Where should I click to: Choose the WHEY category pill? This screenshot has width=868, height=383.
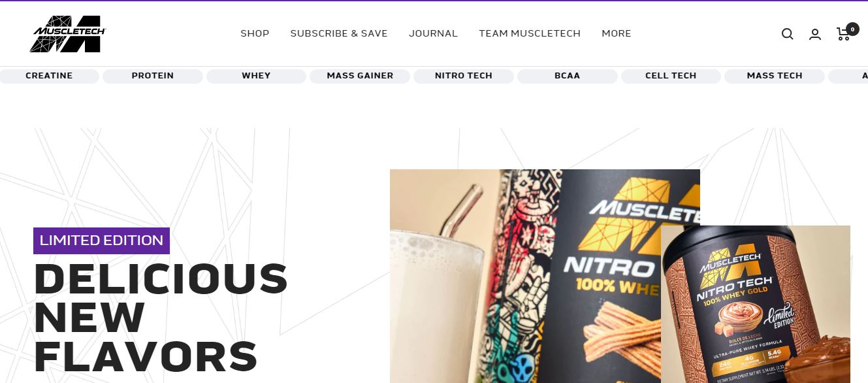tap(256, 76)
